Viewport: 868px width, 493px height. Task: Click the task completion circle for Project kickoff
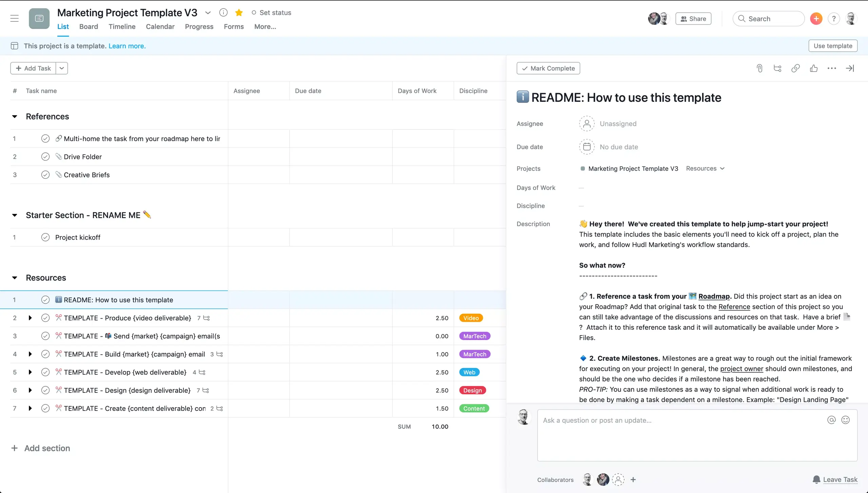pos(45,237)
